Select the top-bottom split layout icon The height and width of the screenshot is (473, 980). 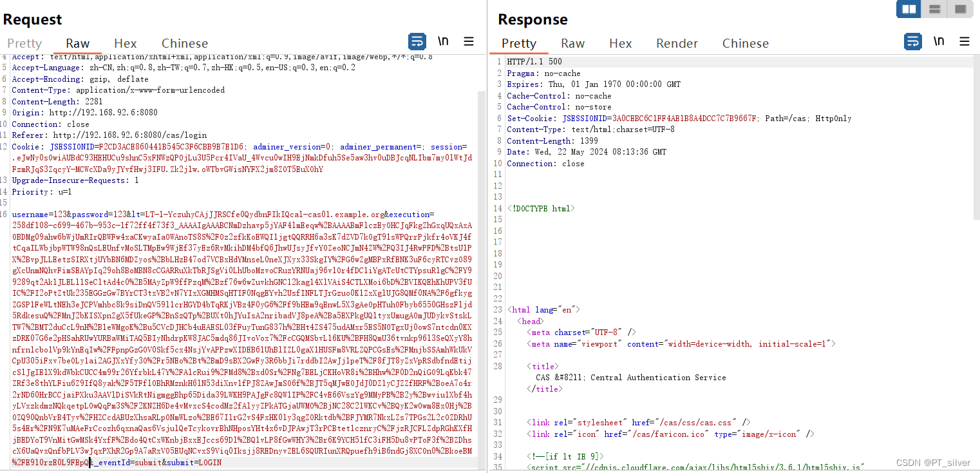pyautogui.click(x=934, y=9)
